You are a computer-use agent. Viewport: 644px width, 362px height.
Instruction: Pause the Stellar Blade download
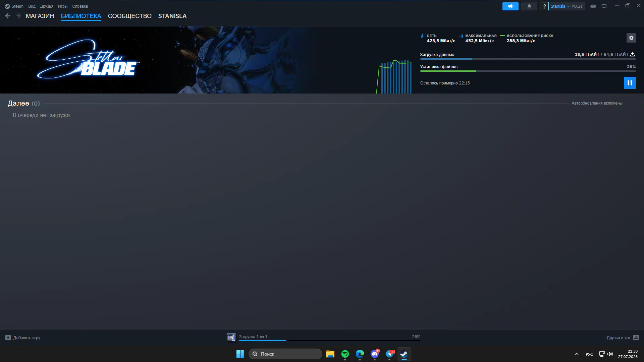pos(630,83)
